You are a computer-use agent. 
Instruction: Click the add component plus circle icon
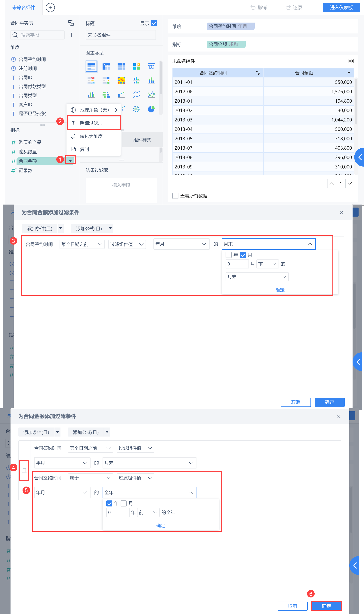(x=50, y=8)
